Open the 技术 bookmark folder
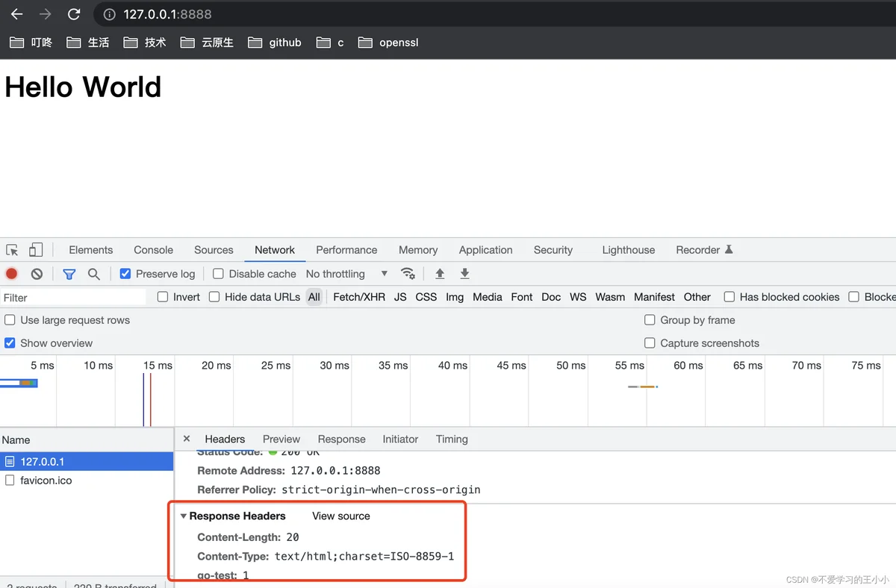This screenshot has width=896, height=588. tap(145, 43)
